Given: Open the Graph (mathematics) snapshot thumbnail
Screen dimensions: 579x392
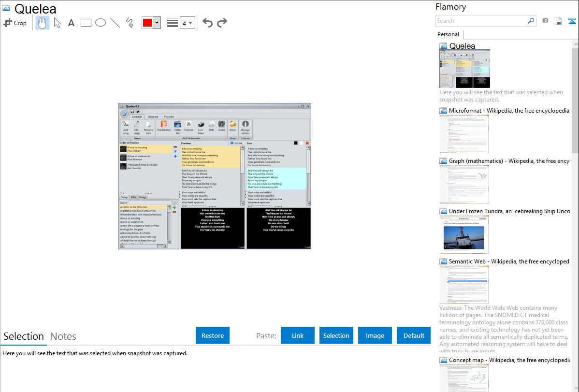Looking at the screenshot, I should point(464,184).
